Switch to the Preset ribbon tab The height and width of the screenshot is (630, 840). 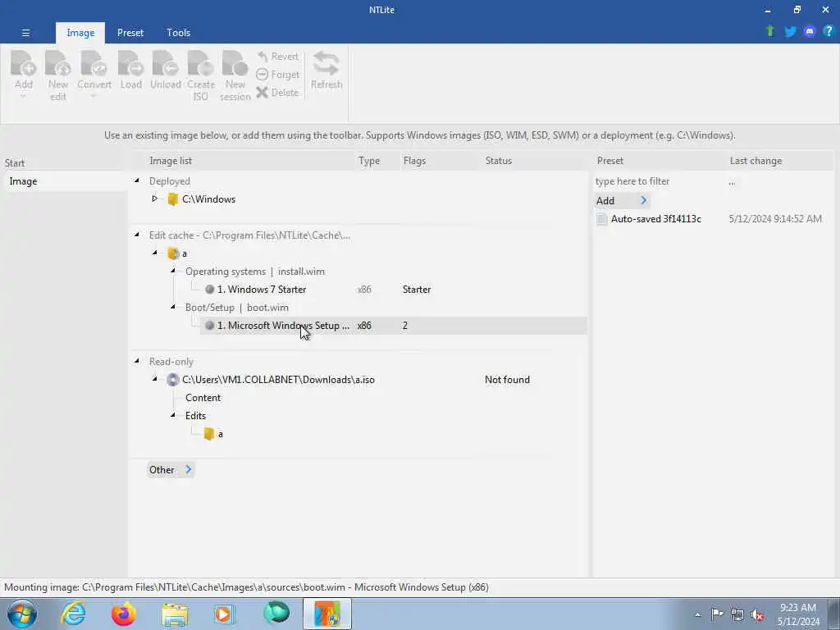[130, 33]
